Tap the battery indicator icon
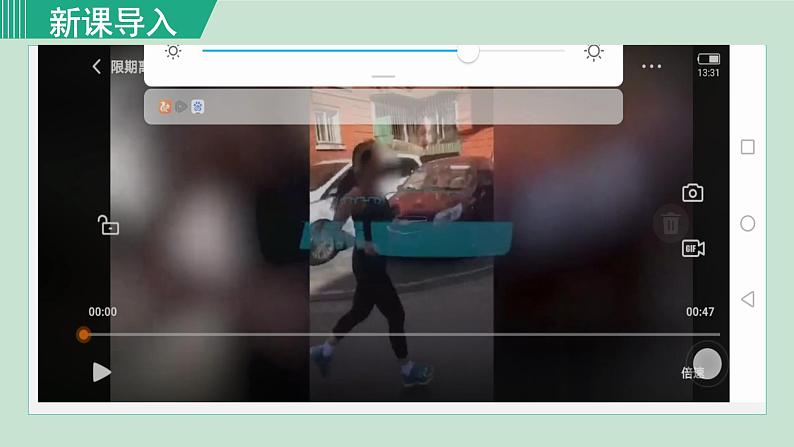Screen dimensions: 794x447 [708, 59]
